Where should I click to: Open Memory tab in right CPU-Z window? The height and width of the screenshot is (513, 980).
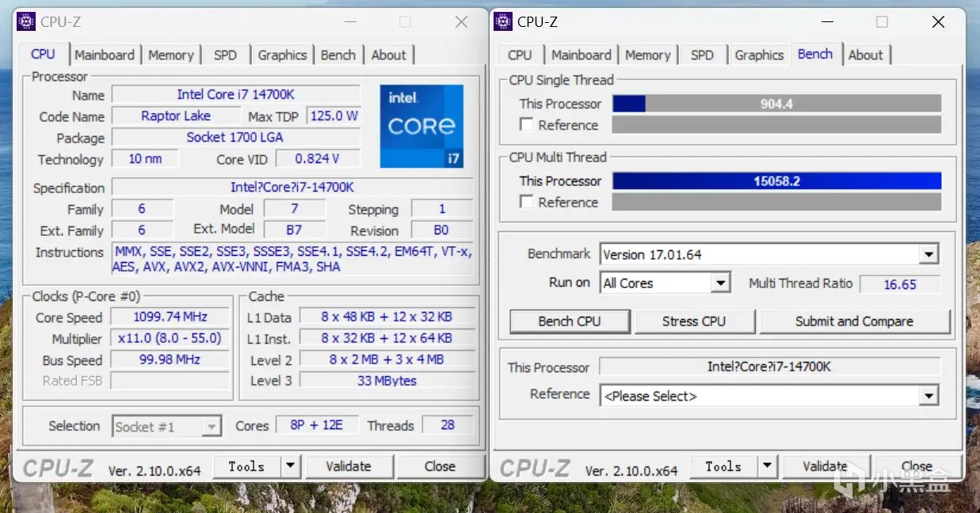click(648, 55)
